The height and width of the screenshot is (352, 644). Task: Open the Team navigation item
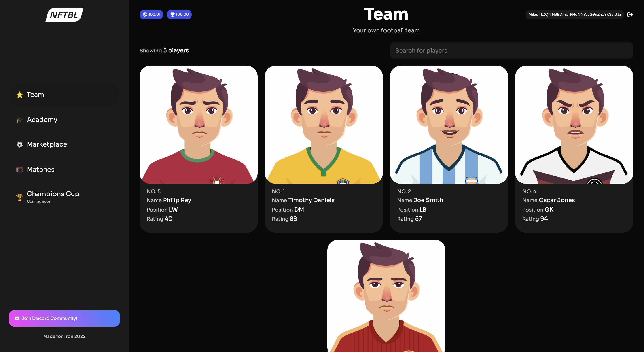pyautogui.click(x=35, y=95)
